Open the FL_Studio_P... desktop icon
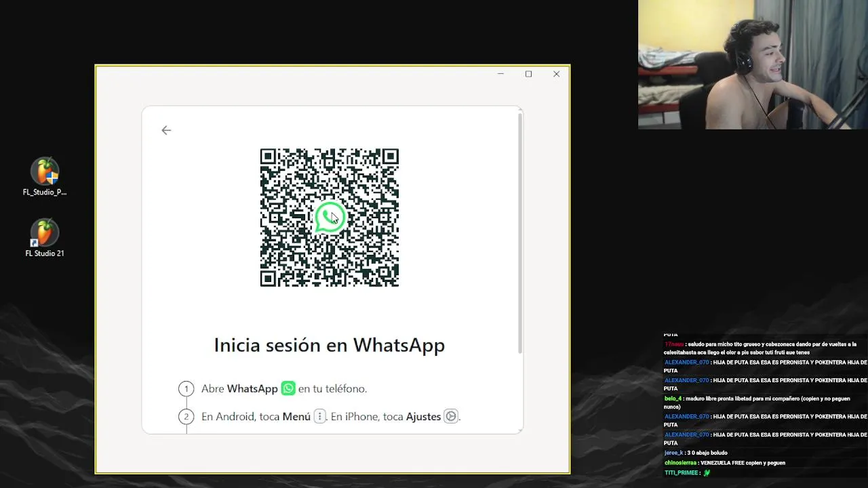The width and height of the screenshot is (868, 488). [x=45, y=177]
